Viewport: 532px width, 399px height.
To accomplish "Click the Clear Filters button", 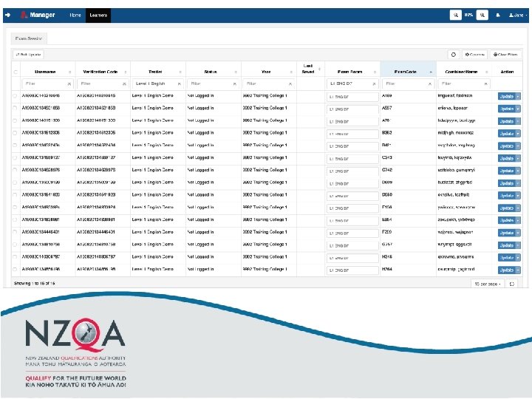I will pos(505,54).
